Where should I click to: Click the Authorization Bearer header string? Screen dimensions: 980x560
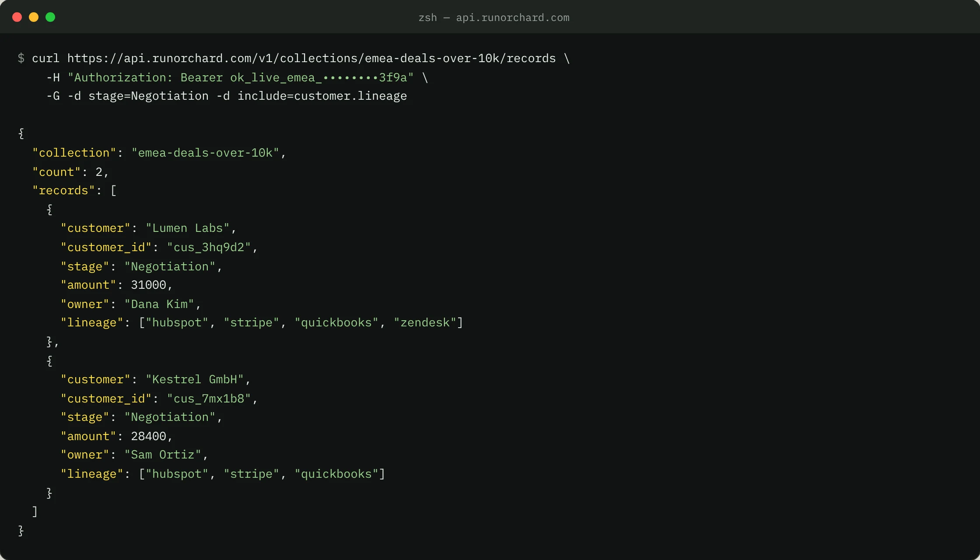coord(241,77)
